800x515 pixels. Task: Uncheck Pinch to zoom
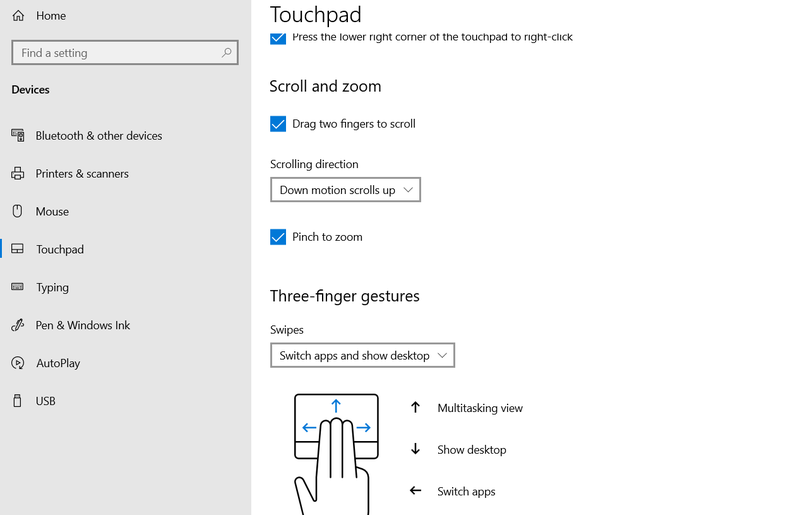tap(278, 237)
